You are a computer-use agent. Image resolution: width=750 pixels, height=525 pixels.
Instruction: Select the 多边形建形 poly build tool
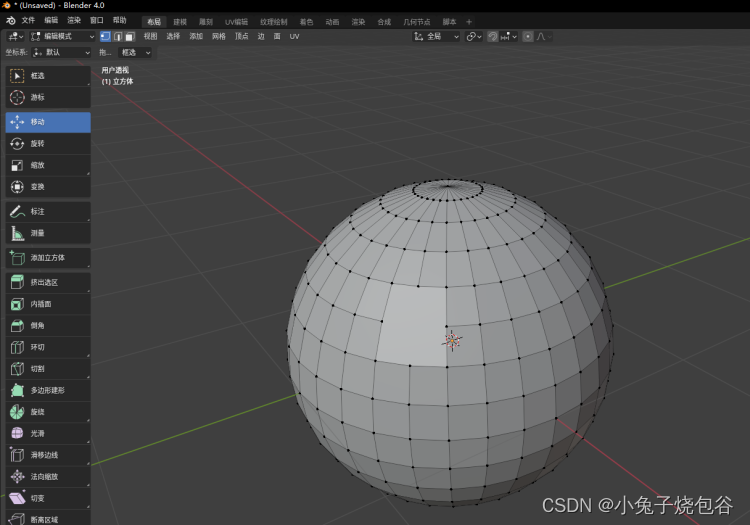pyautogui.click(x=48, y=391)
